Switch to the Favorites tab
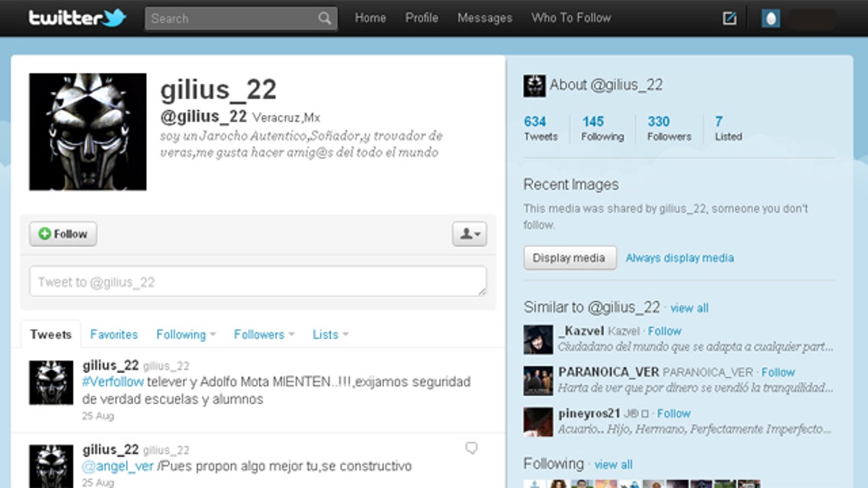868x488 pixels. [x=114, y=335]
